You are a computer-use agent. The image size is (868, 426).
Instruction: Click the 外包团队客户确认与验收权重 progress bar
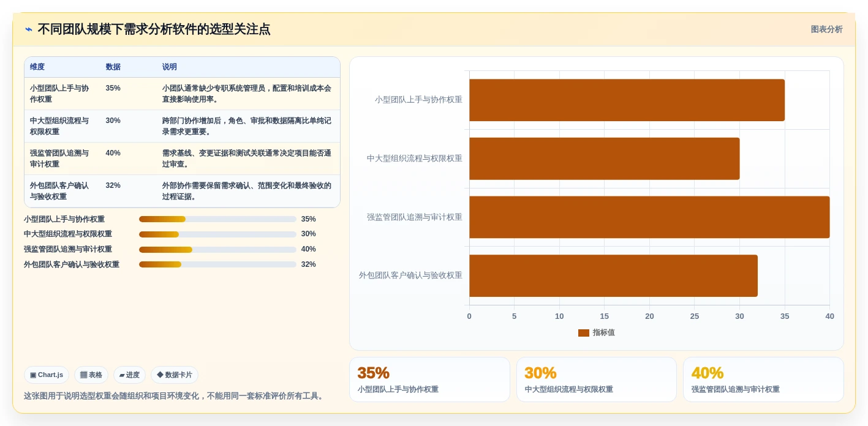pyautogui.click(x=217, y=264)
